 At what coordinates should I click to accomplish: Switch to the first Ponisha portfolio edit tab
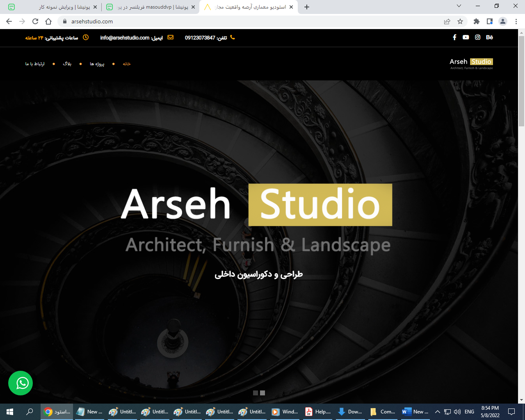[52, 7]
